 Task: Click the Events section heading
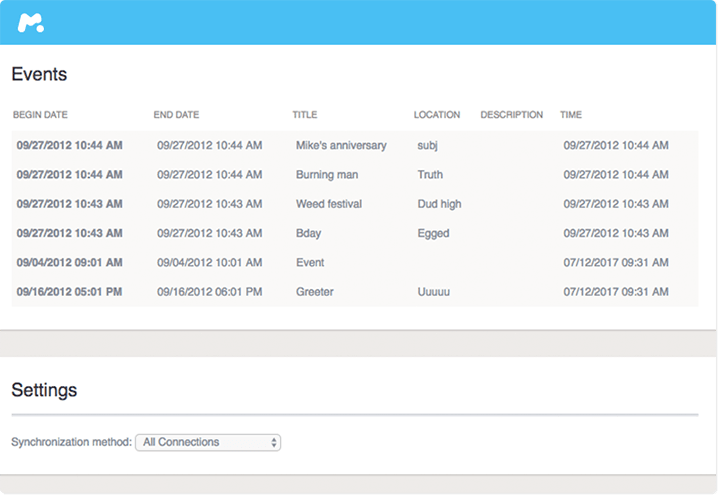pyautogui.click(x=39, y=74)
